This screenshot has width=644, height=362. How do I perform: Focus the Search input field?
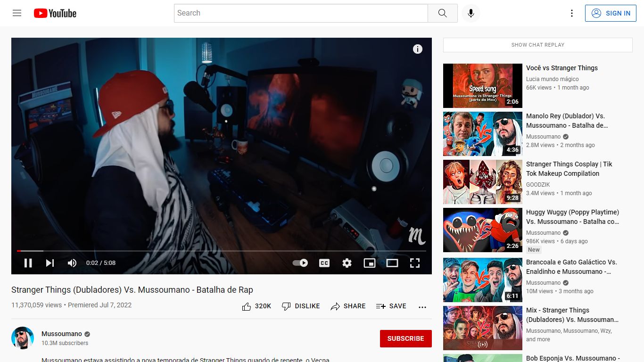click(x=301, y=13)
